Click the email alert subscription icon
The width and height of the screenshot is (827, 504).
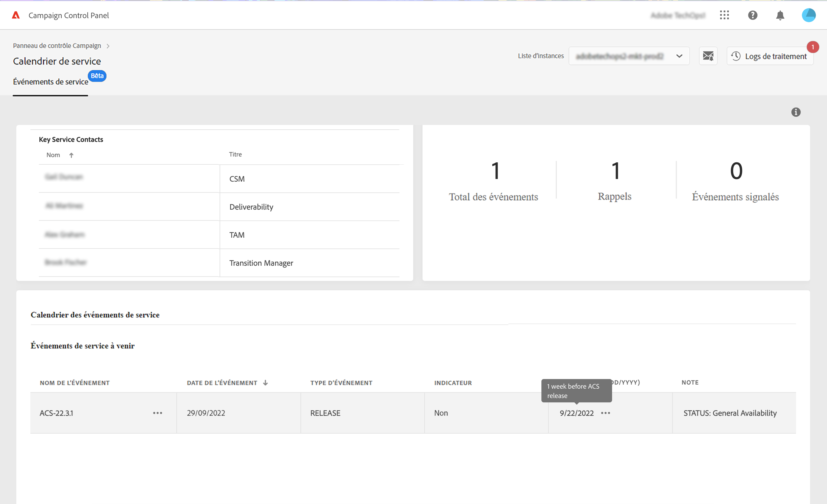tap(708, 56)
